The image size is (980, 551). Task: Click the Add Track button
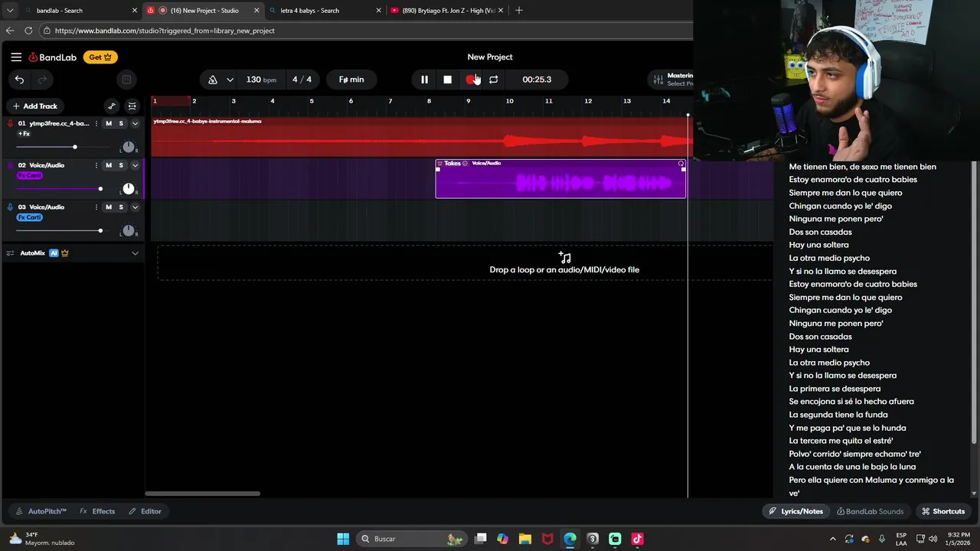tap(35, 106)
